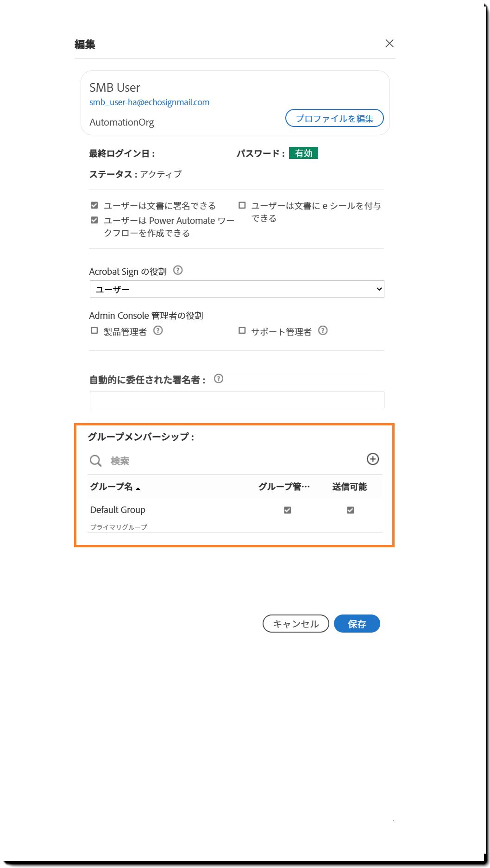Click the 送信可能 column header
Image resolution: width=490 pixels, height=868 pixels.
350,487
